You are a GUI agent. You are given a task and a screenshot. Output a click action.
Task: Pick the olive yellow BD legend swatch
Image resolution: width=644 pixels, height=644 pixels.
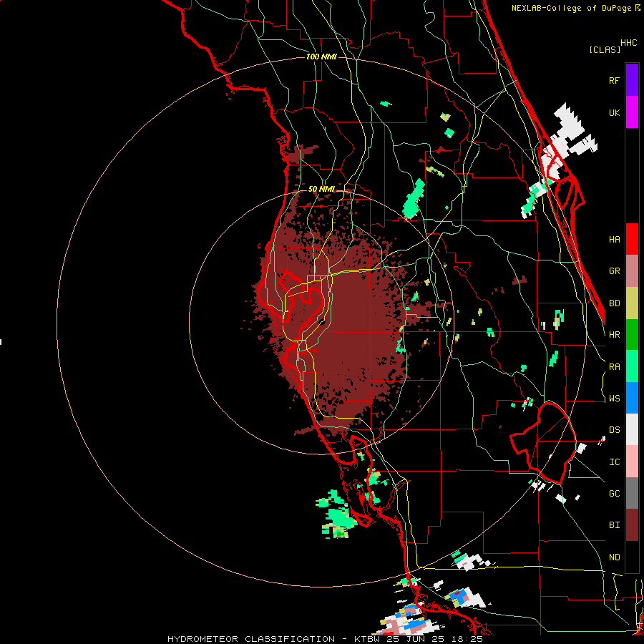(632, 303)
